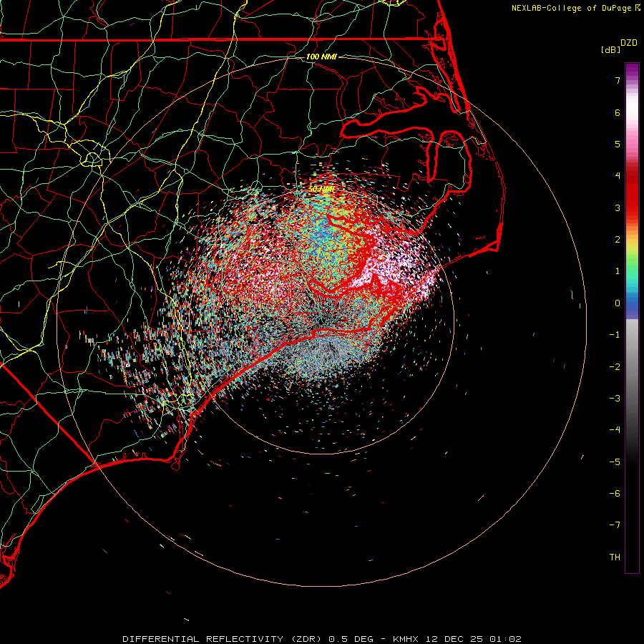Click the colorbar value 2 label
Image resolution: width=644 pixels, height=644 pixels.
pos(618,240)
